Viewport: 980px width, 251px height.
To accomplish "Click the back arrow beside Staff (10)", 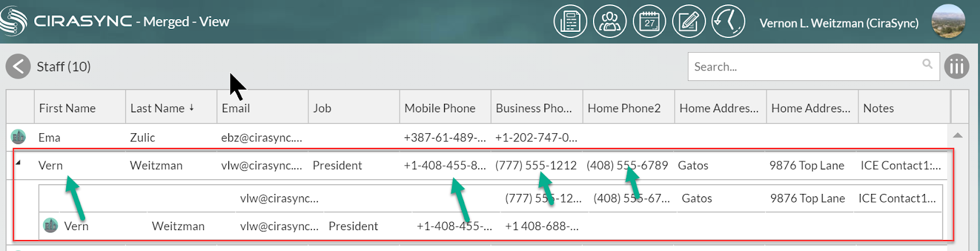I will (x=18, y=66).
